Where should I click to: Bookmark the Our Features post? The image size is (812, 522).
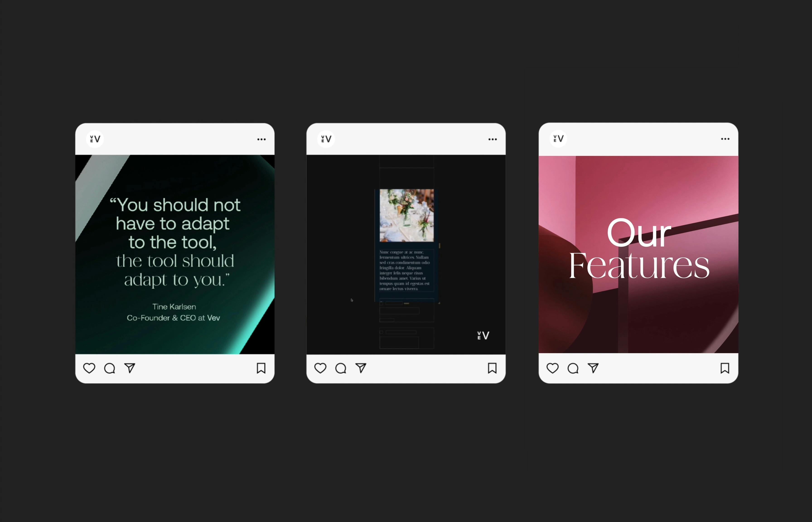point(725,368)
